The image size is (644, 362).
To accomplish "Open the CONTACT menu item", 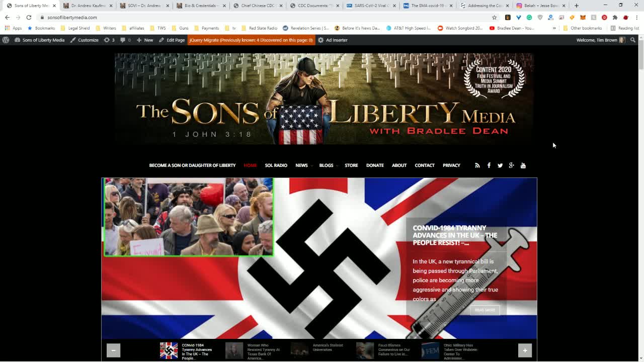I will tap(425, 165).
